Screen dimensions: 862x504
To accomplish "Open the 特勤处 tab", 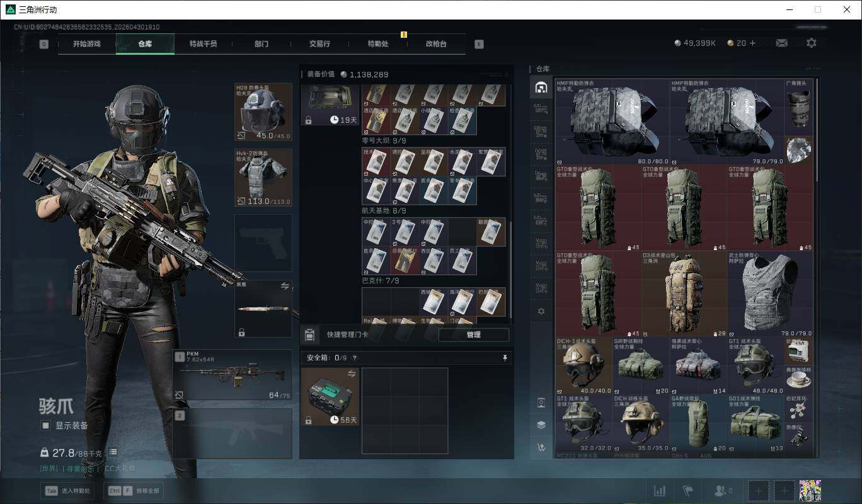I will (378, 44).
